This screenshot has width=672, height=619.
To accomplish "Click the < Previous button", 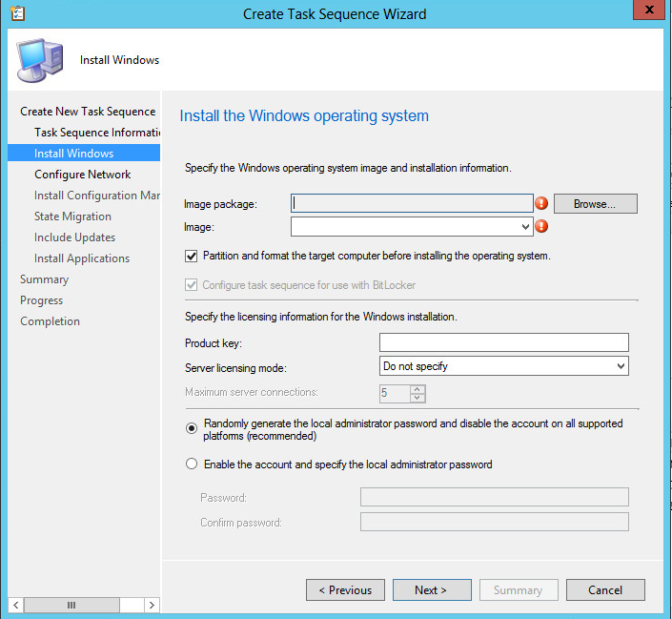I will click(345, 590).
